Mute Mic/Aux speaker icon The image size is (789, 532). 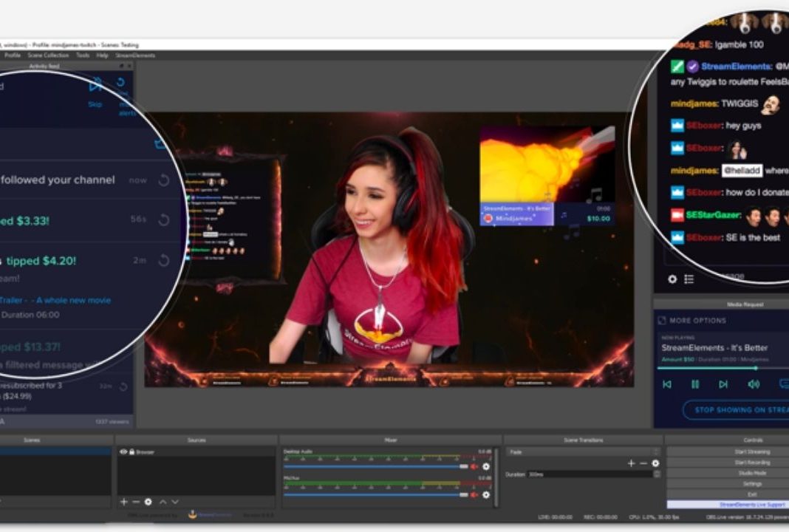tap(474, 495)
